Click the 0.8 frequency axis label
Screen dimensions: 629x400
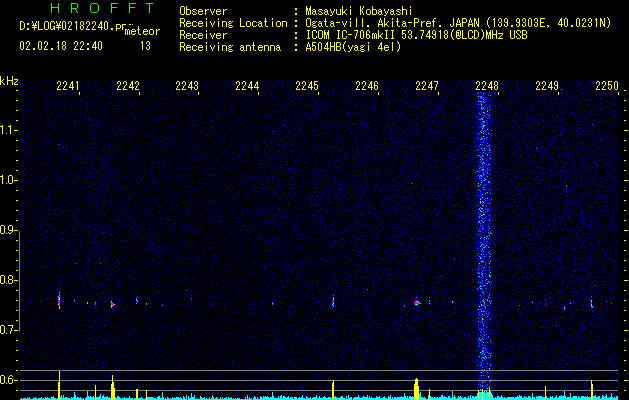(x=8, y=280)
